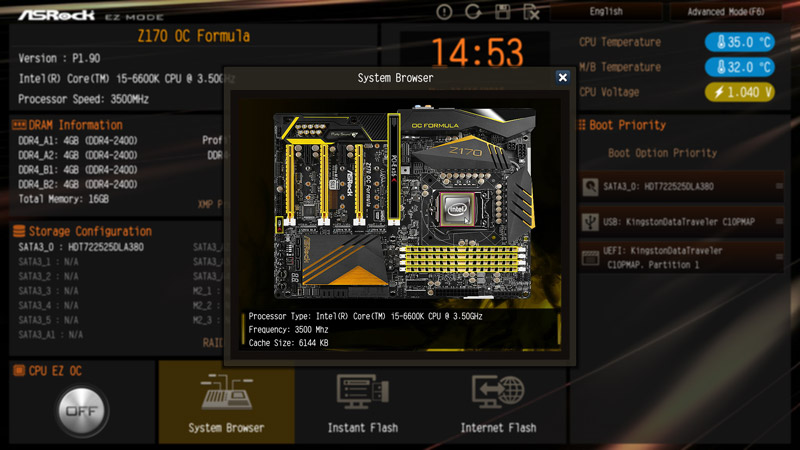Click the Internet Flash globe icon
The height and width of the screenshot is (450, 800).
[x=498, y=392]
